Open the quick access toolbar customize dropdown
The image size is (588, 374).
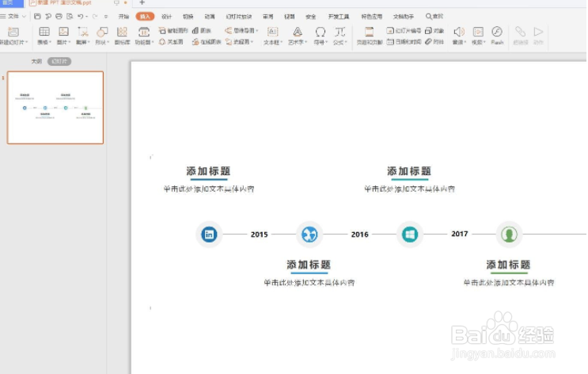click(x=106, y=17)
